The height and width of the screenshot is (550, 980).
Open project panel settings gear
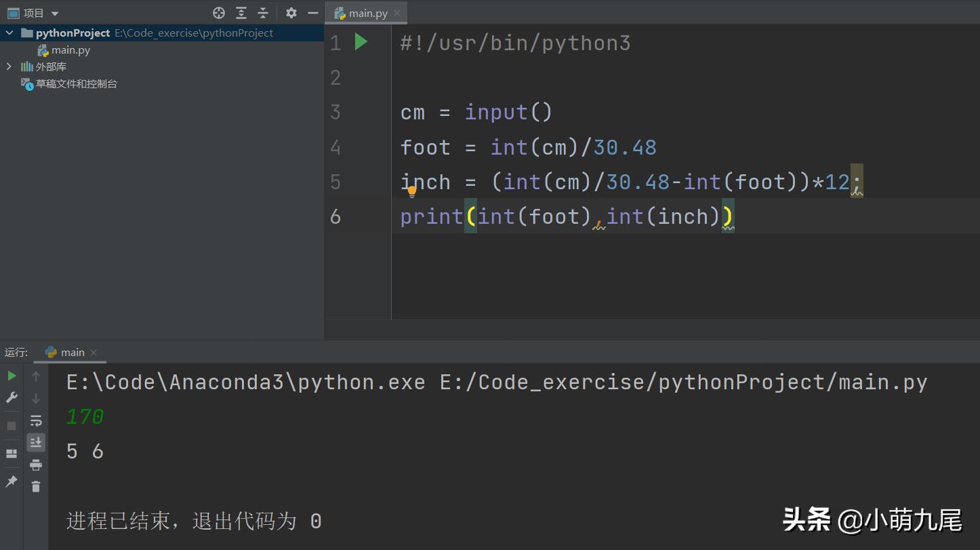tap(291, 12)
